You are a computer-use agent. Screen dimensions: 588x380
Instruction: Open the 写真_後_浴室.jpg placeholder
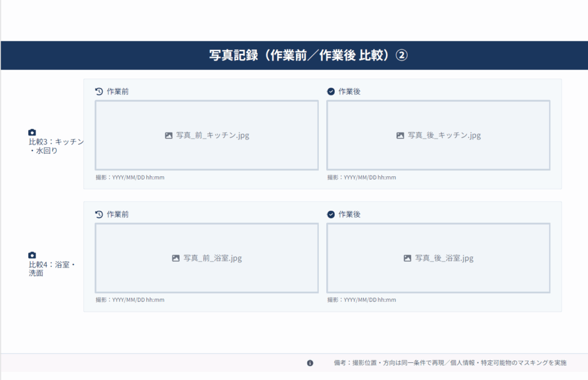pyautogui.click(x=439, y=258)
